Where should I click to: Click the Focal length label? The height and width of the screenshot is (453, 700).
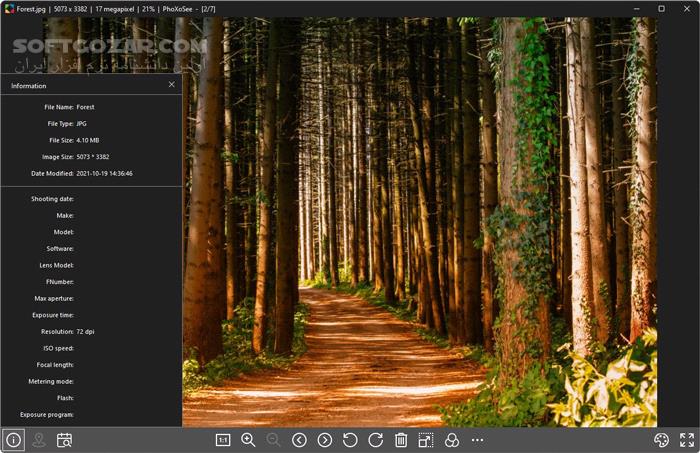click(x=55, y=365)
